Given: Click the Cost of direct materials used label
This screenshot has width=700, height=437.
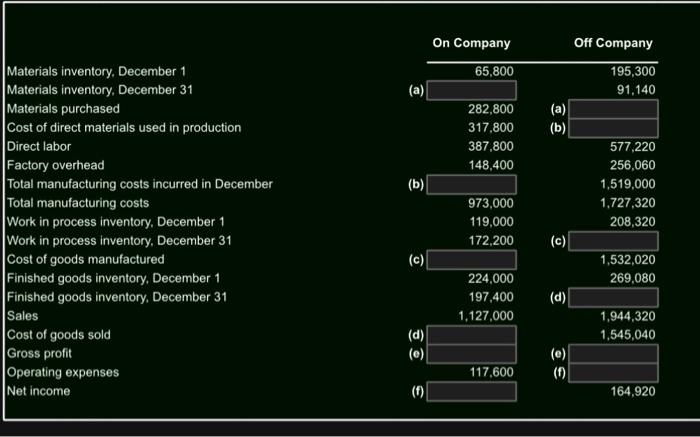Looking at the screenshot, I should pos(124,128).
